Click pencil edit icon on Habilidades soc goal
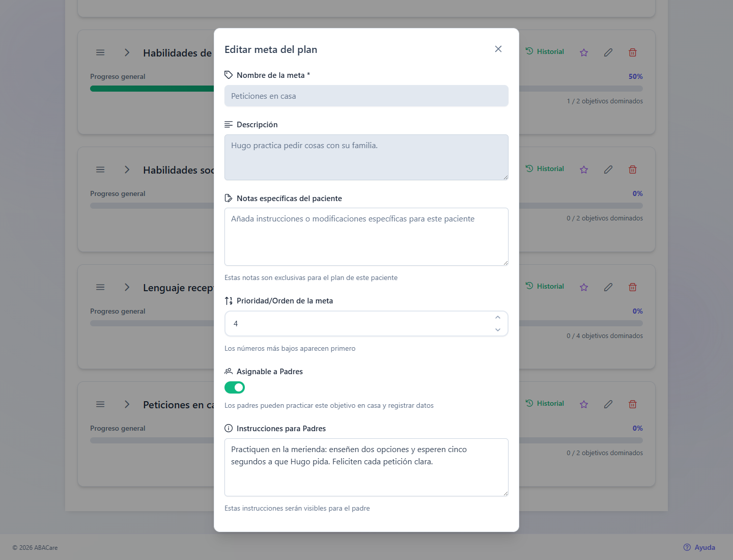The width and height of the screenshot is (733, 560). pos(608,170)
